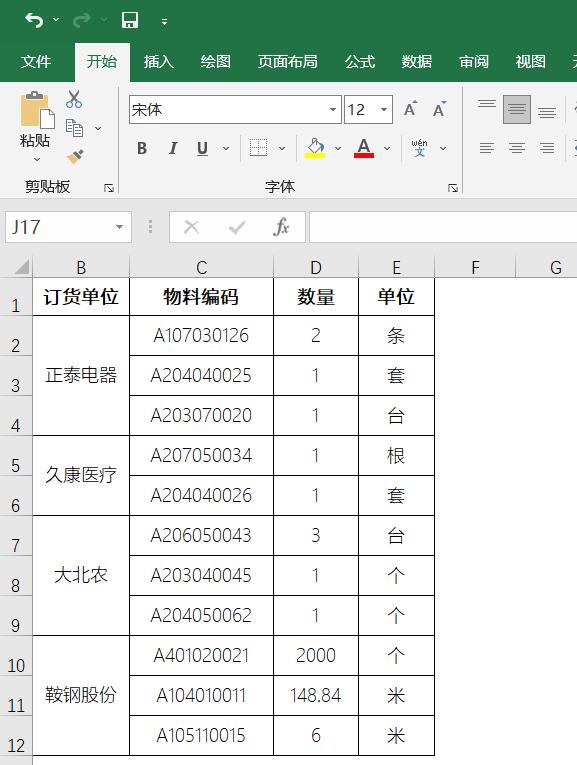Open the font color dropdown arrow
This screenshot has width=577, height=765.
pos(387,148)
